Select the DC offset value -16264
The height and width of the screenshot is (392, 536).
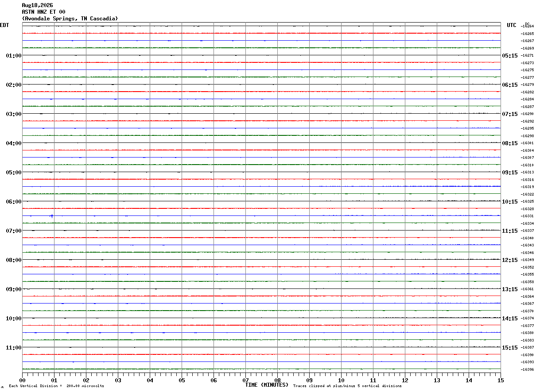[x=527, y=26]
